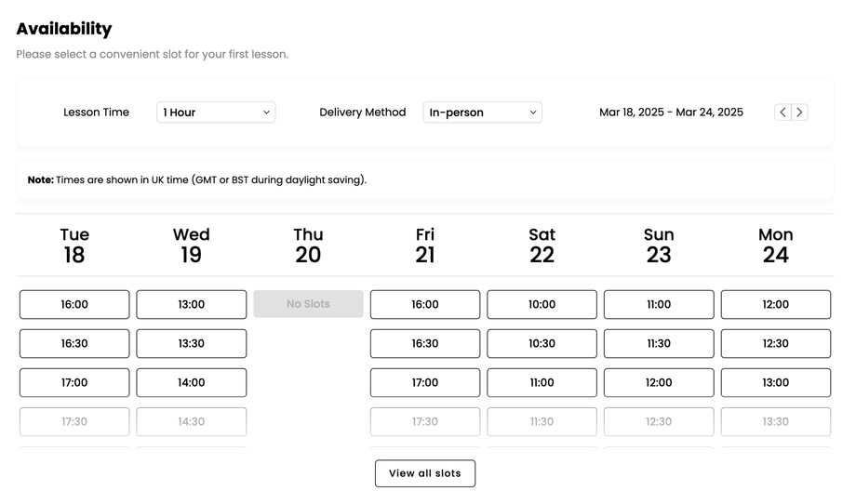
Task: Go to the next week arrow
Action: [799, 113]
